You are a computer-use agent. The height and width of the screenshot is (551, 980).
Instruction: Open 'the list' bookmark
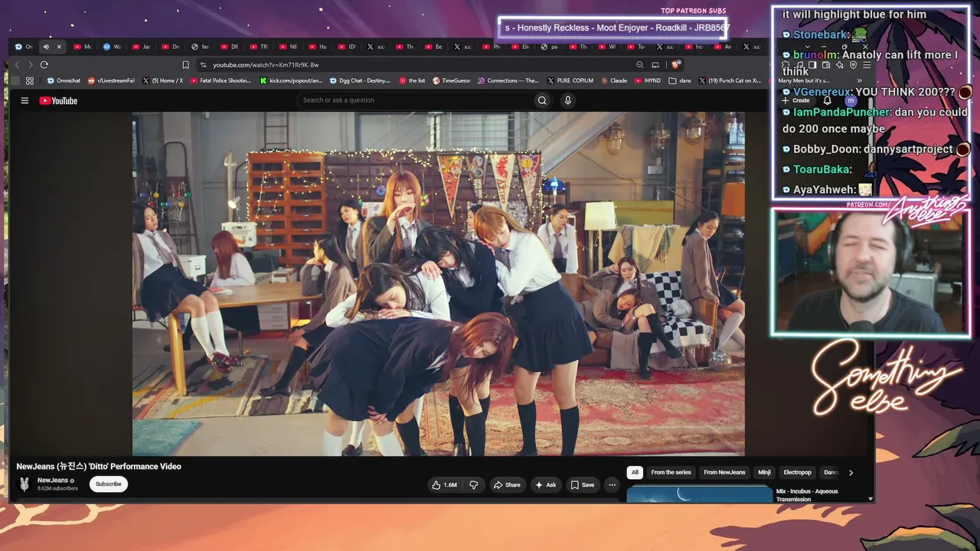click(x=413, y=80)
